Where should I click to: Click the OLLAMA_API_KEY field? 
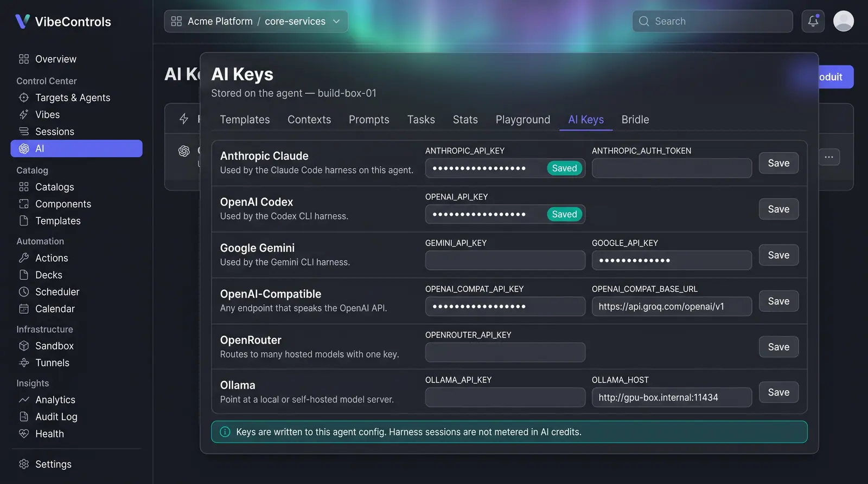pyautogui.click(x=505, y=397)
